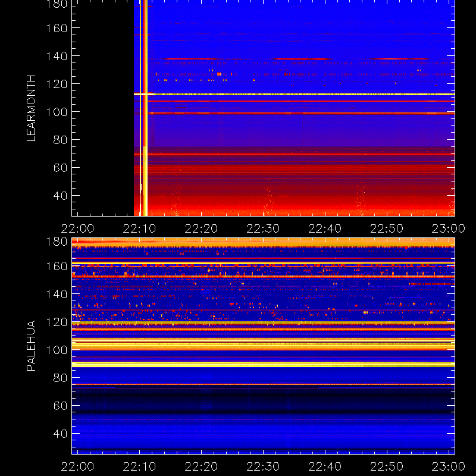Pick the 22:10 time label under Learmonth plot
Viewport: 476px width, 476px height.
(x=139, y=228)
